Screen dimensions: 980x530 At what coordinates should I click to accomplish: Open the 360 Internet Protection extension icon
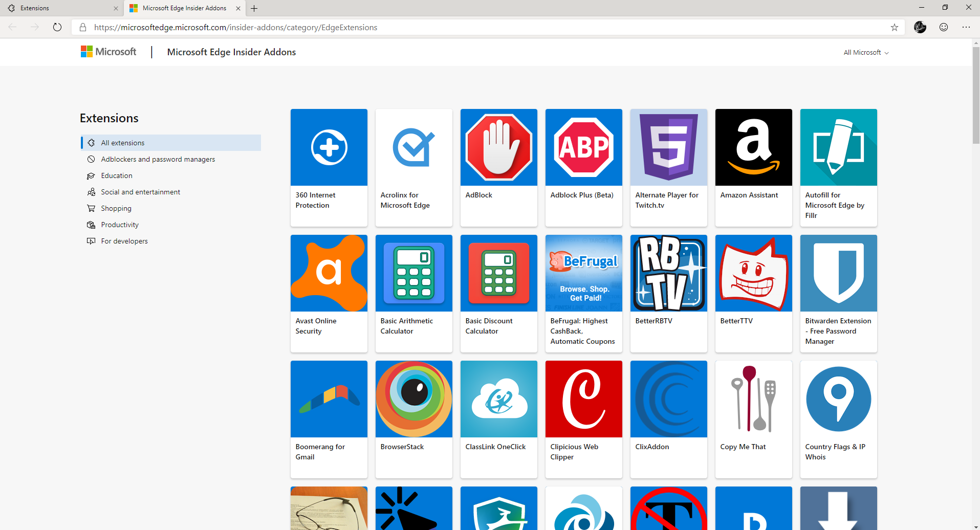click(x=329, y=147)
